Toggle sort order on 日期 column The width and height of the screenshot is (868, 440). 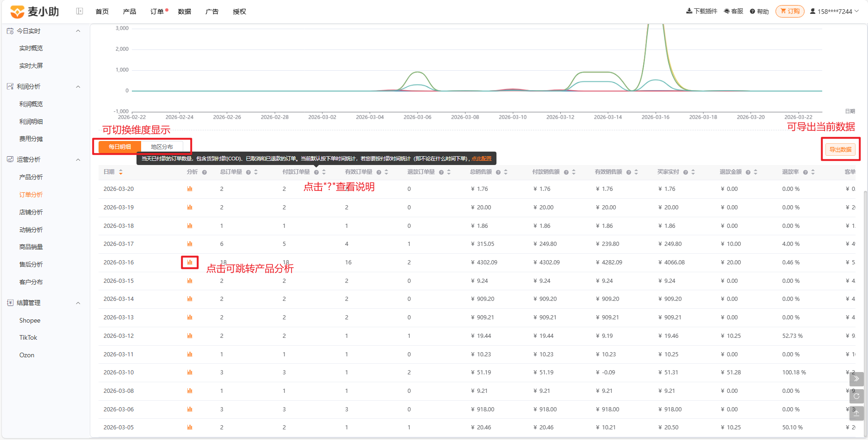[x=121, y=172]
